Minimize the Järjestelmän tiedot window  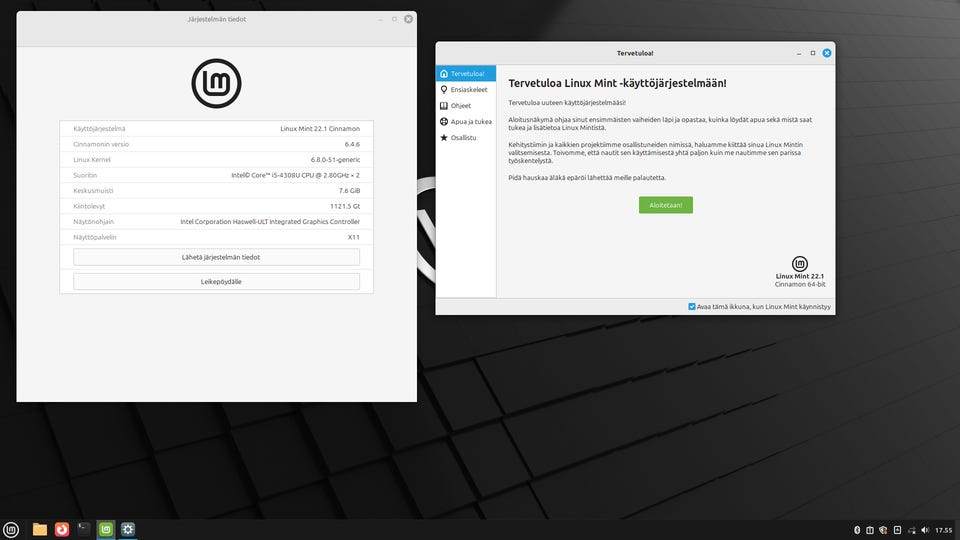click(x=380, y=20)
